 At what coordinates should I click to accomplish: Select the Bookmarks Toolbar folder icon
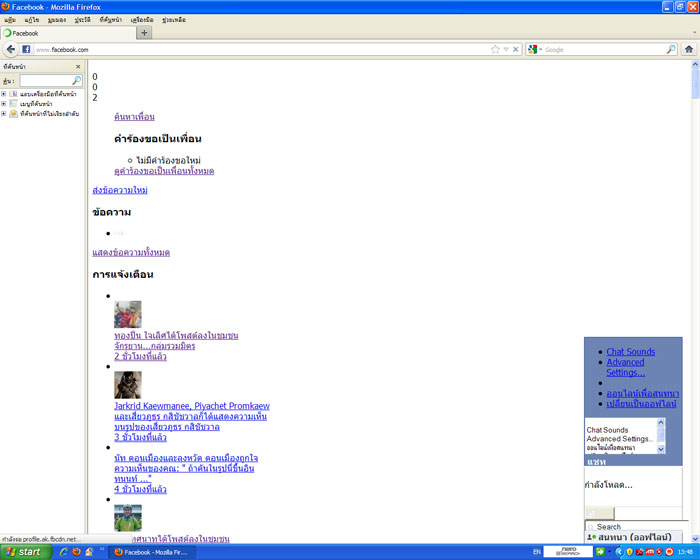coord(14,94)
